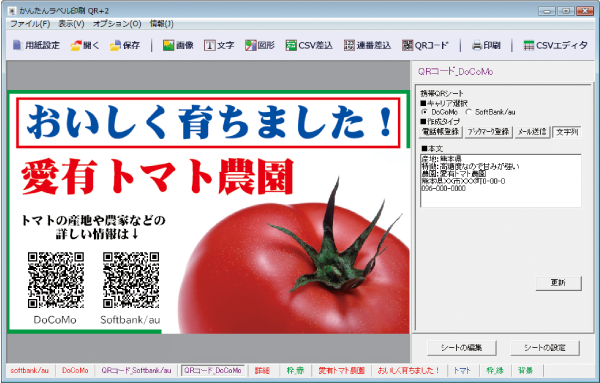Select the 愛有トマト農園 red title text
Image resolution: width=600 pixels, height=383 pixels.
pos(158,177)
